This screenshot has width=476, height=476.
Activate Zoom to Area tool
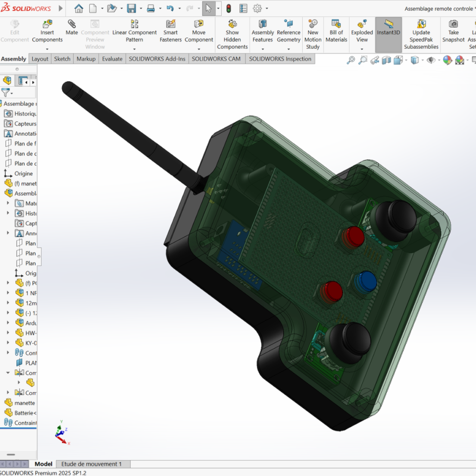pos(363,60)
